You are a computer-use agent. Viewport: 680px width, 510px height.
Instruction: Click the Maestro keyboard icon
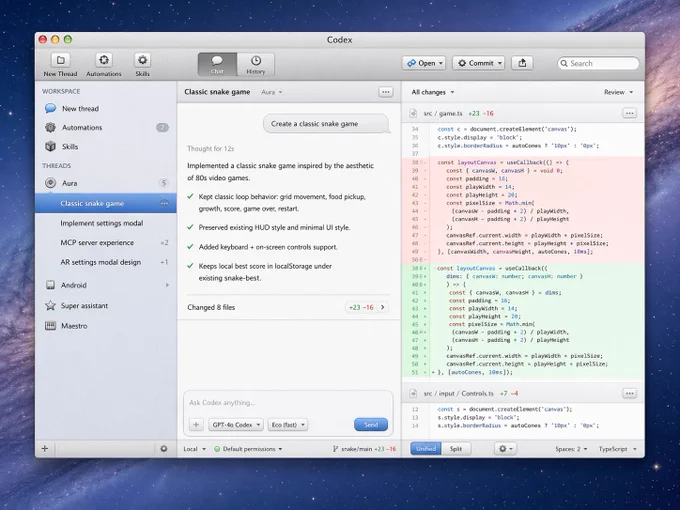[50, 326]
